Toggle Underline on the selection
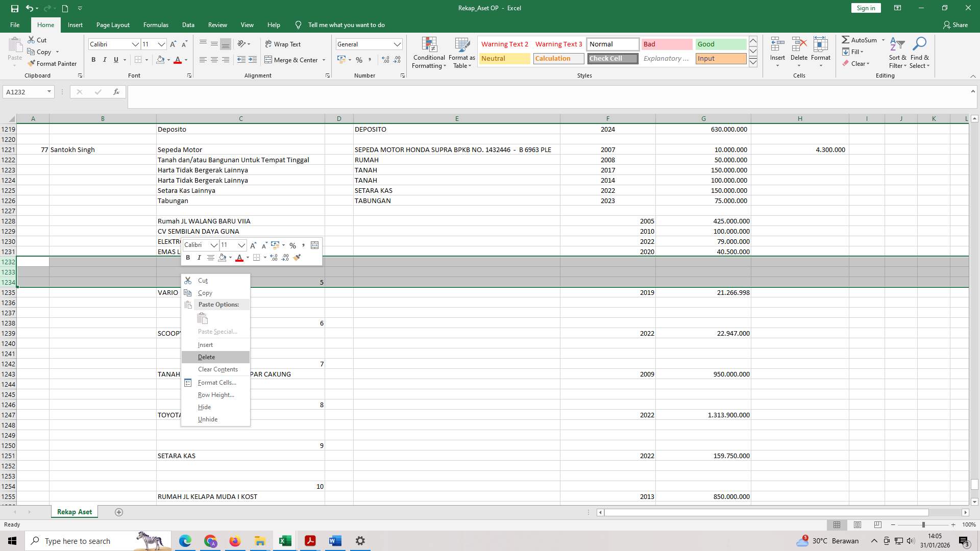Image resolution: width=980 pixels, height=551 pixels. (x=116, y=60)
